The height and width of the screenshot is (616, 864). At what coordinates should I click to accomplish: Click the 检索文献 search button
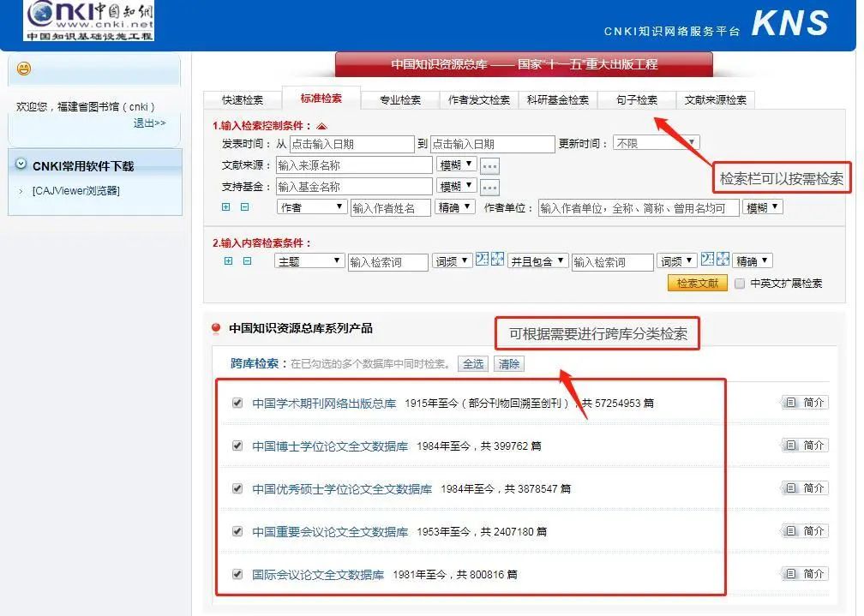pyautogui.click(x=698, y=284)
